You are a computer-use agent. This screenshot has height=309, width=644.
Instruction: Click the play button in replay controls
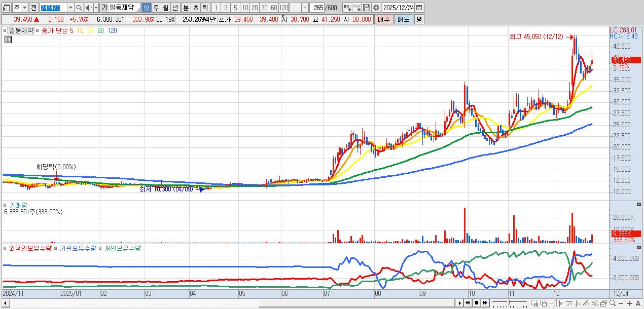click(x=460, y=303)
